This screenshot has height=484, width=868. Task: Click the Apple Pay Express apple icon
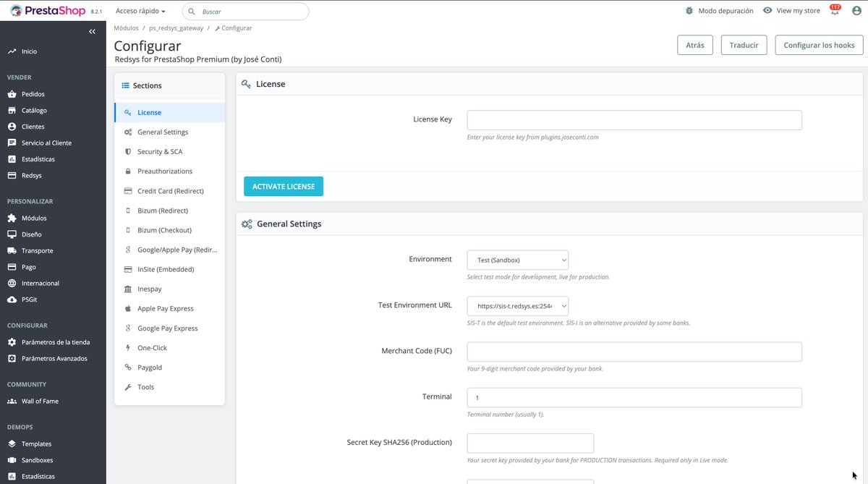pos(128,308)
